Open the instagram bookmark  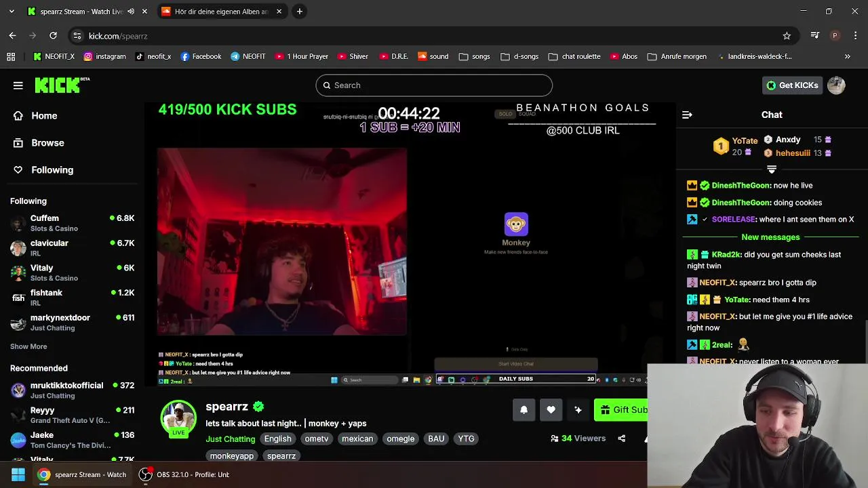click(x=104, y=57)
